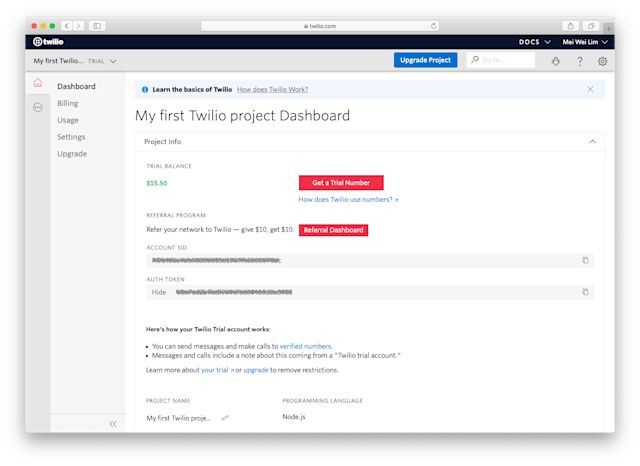Follow the your trial link

click(x=217, y=370)
